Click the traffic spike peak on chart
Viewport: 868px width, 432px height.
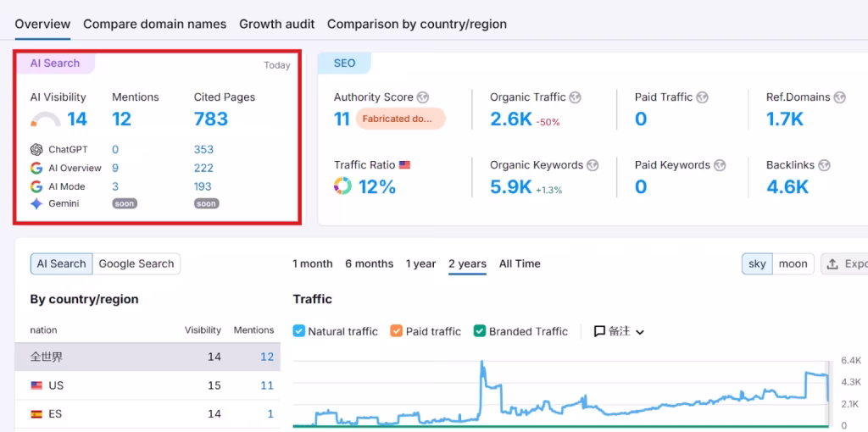tap(481, 363)
